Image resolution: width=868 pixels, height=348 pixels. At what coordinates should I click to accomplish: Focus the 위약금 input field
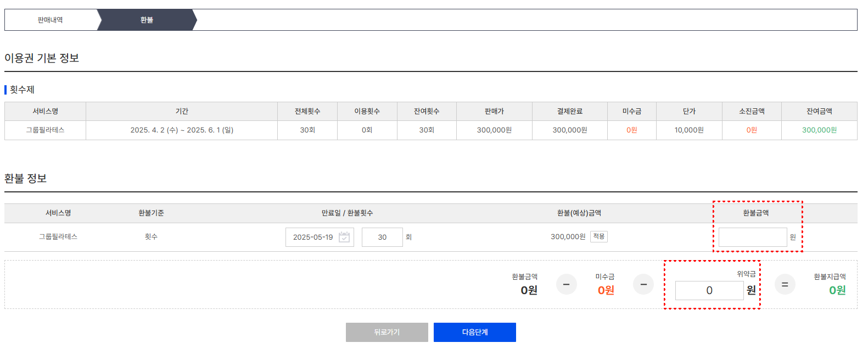(709, 290)
